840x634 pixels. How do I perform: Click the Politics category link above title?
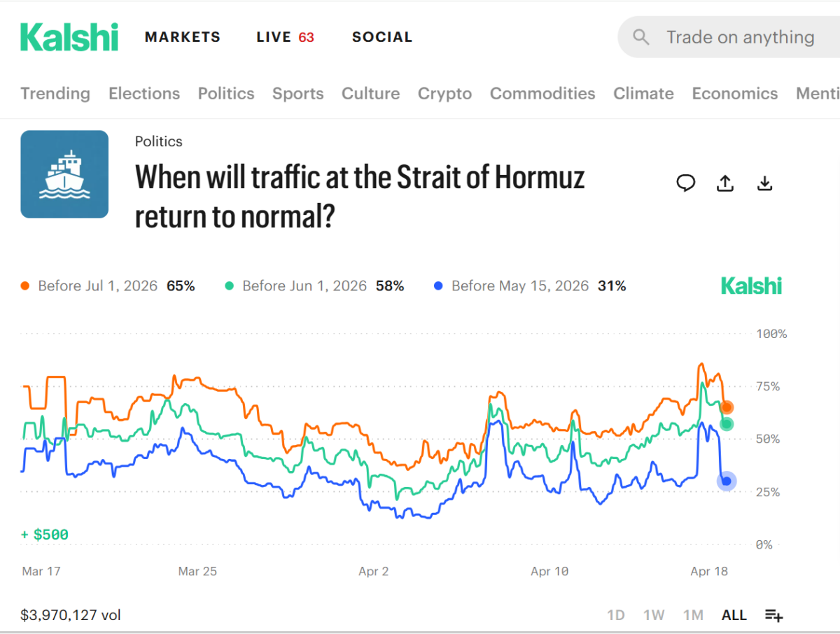[159, 141]
